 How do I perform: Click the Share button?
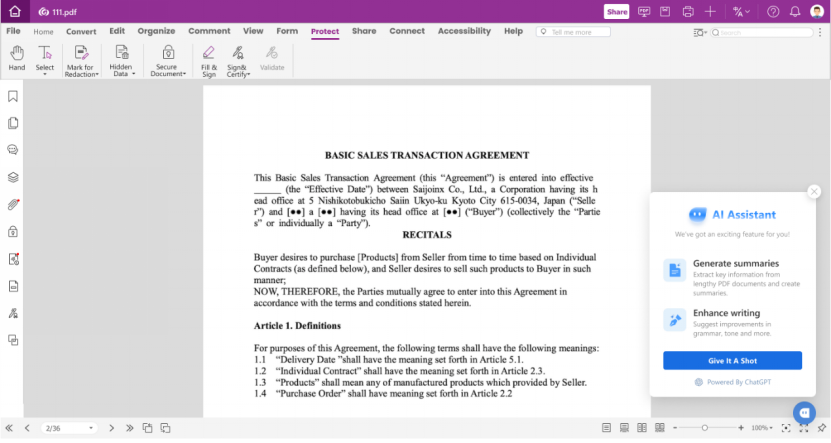616,12
